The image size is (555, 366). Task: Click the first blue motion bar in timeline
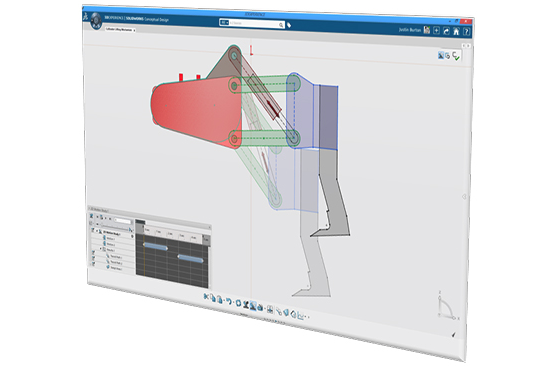(156, 247)
